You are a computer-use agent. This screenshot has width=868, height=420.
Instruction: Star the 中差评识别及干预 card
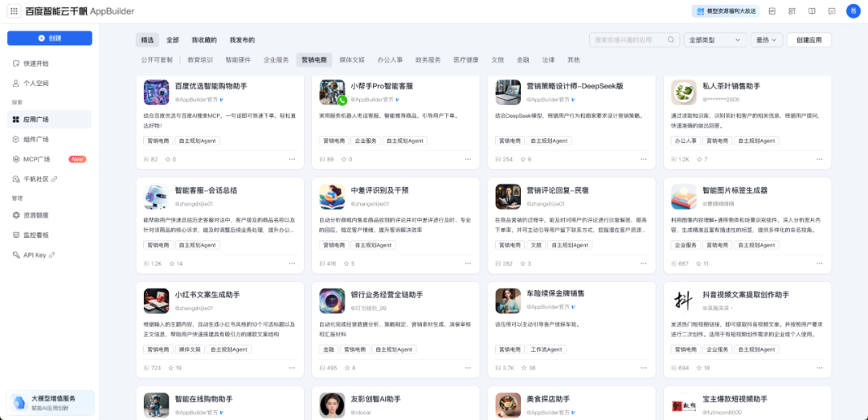pyautogui.click(x=345, y=263)
